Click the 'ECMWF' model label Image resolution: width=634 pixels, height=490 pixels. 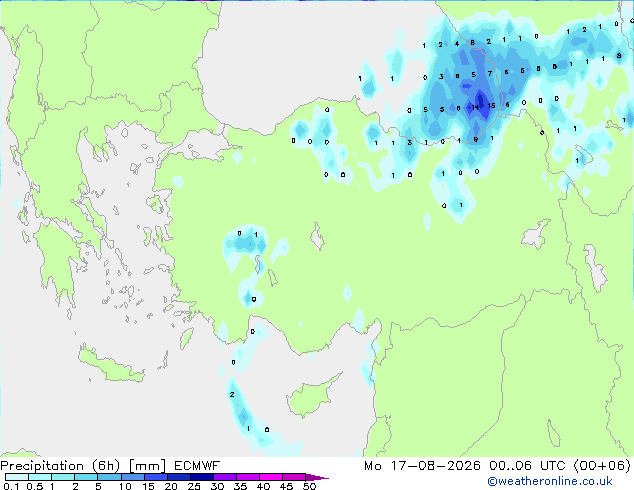click(197, 466)
